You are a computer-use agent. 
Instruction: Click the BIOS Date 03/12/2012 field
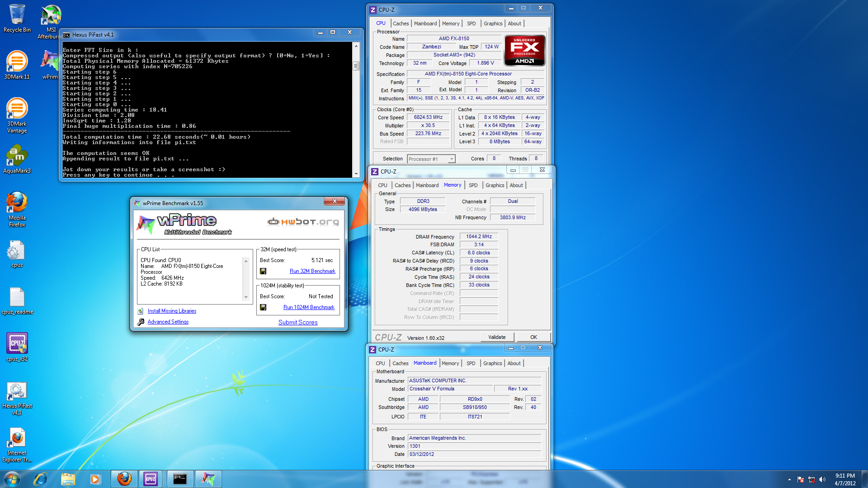click(x=475, y=455)
